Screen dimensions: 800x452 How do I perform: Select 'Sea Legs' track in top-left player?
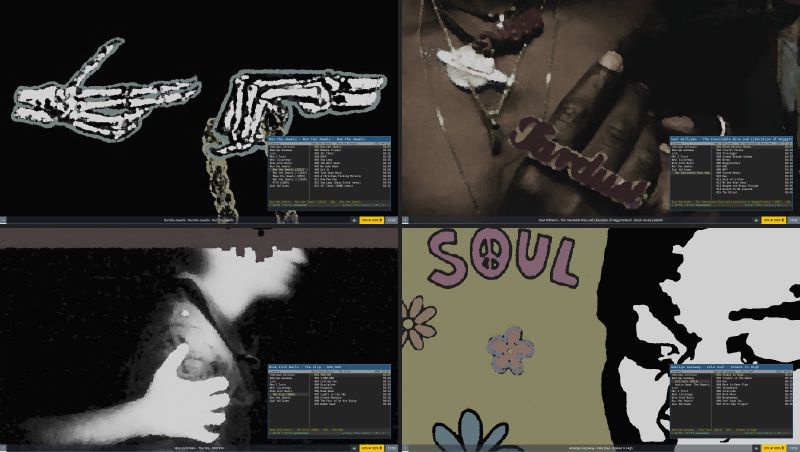pyautogui.click(x=323, y=160)
